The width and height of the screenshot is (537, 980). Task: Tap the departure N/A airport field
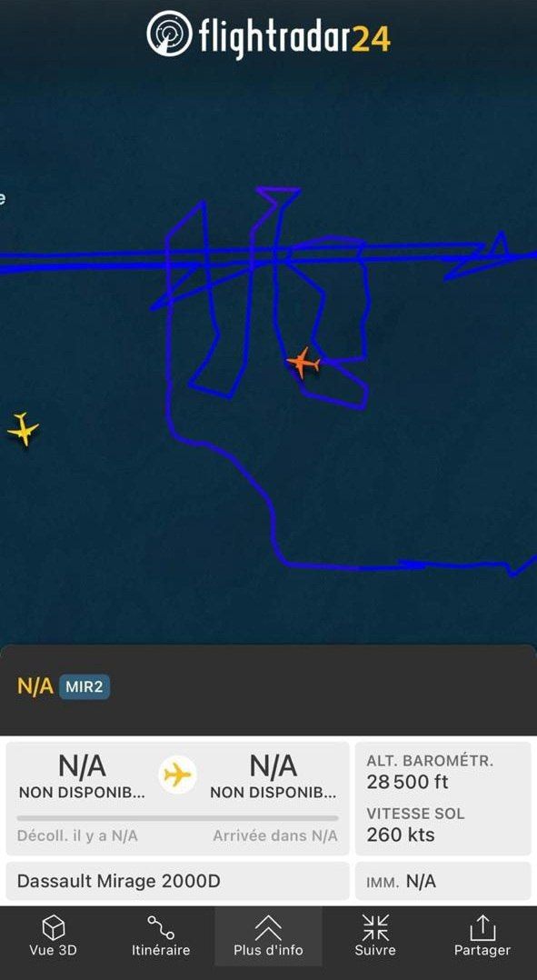(82, 776)
